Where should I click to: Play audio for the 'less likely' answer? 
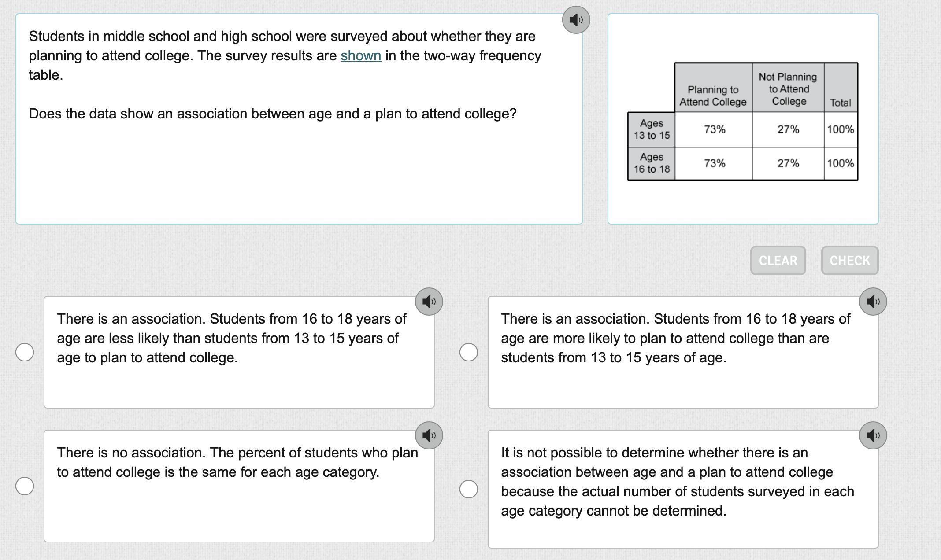coord(429,302)
